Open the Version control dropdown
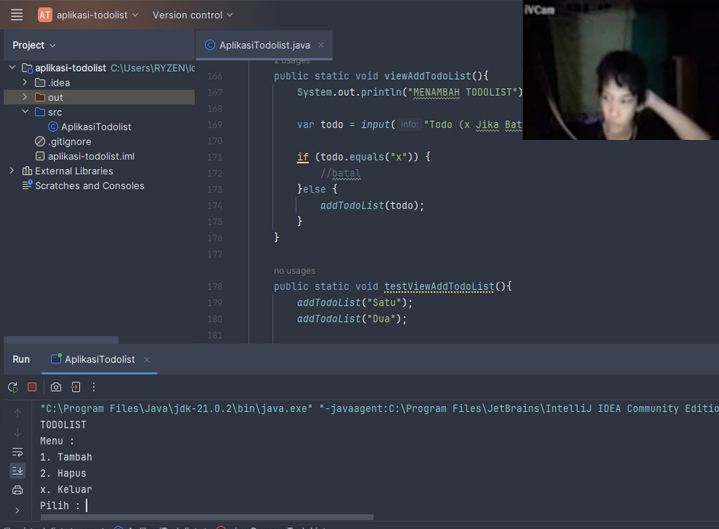This screenshot has width=719, height=529. (192, 15)
